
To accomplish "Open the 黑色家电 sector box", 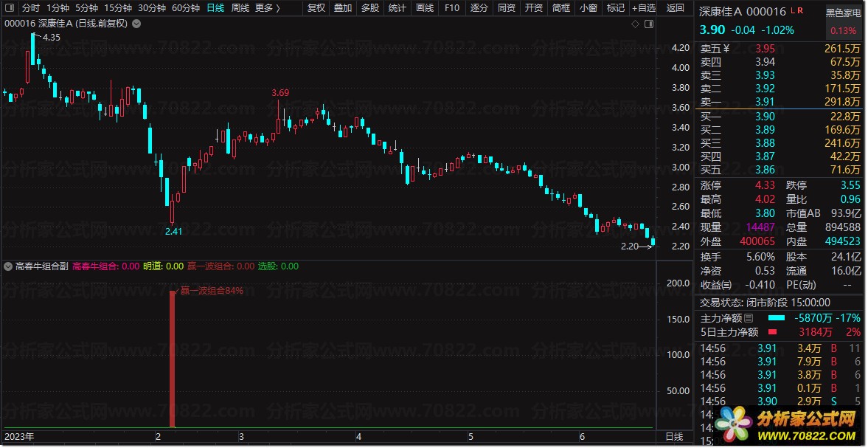I will tap(844, 21).
